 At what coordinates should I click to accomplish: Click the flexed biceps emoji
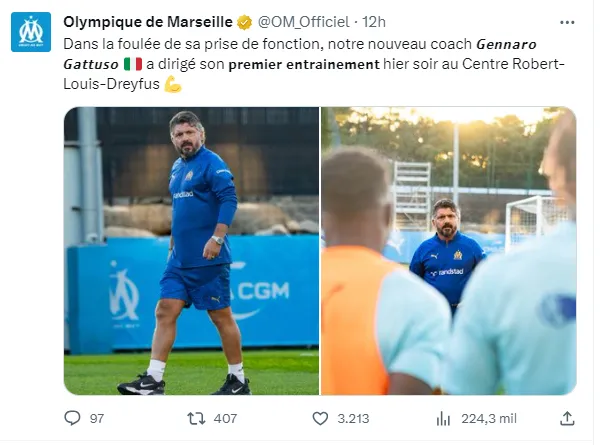coord(172,85)
